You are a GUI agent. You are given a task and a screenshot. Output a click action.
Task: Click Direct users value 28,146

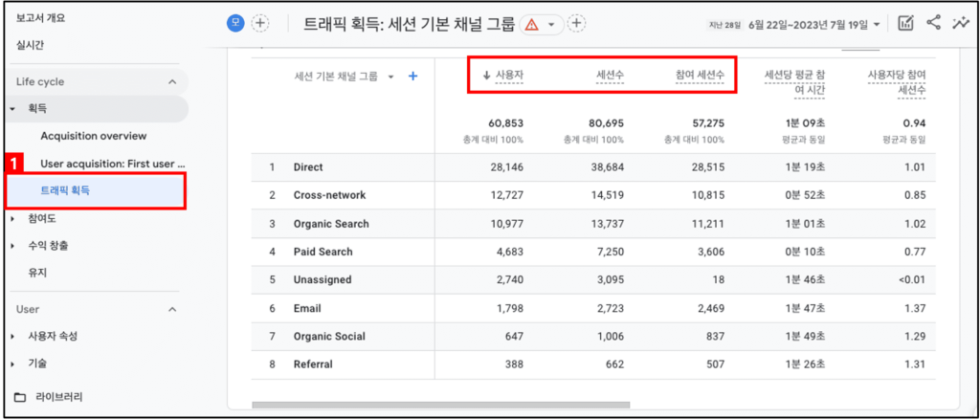point(505,167)
